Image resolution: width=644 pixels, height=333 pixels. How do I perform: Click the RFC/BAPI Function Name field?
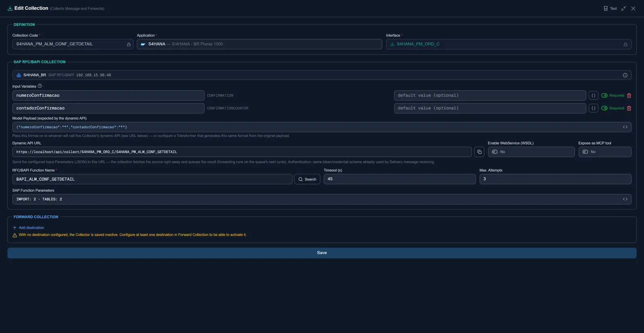152,179
